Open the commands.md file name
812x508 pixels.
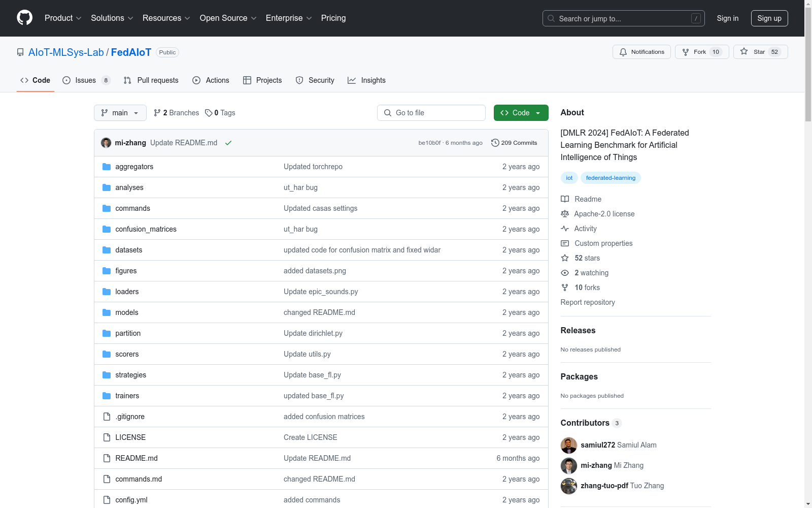139,479
